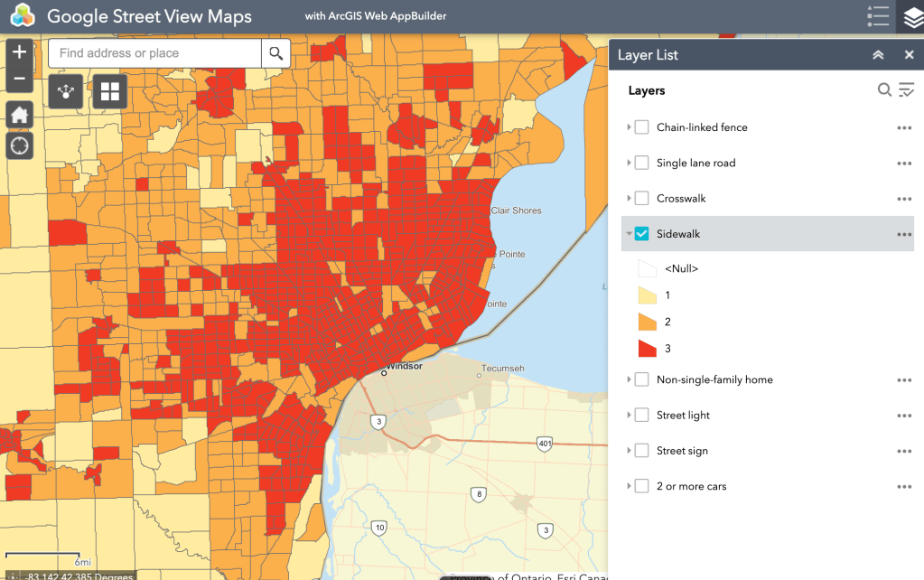Open Single lane road options menu
The height and width of the screenshot is (580, 924).
(904, 164)
